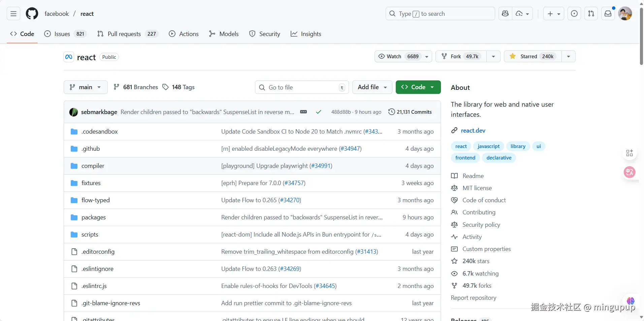Image resolution: width=644 pixels, height=321 pixels.
Task: Open the notifications inbox icon
Action: click(x=608, y=14)
